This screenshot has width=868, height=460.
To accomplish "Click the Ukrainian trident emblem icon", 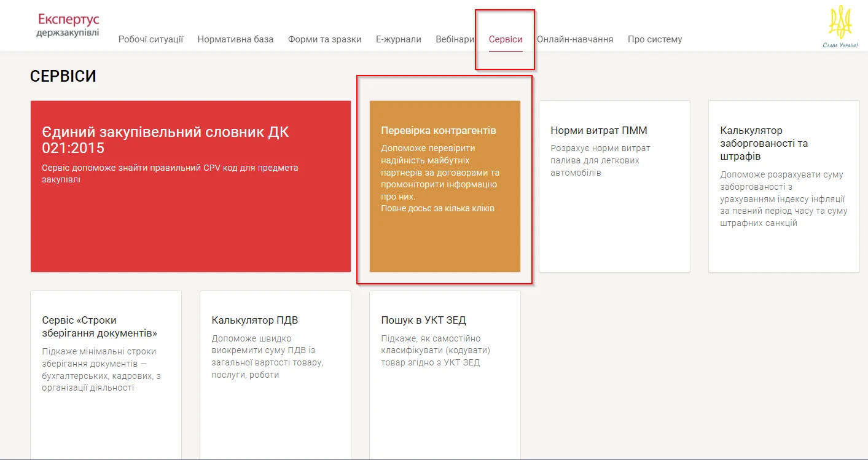I will [x=840, y=22].
